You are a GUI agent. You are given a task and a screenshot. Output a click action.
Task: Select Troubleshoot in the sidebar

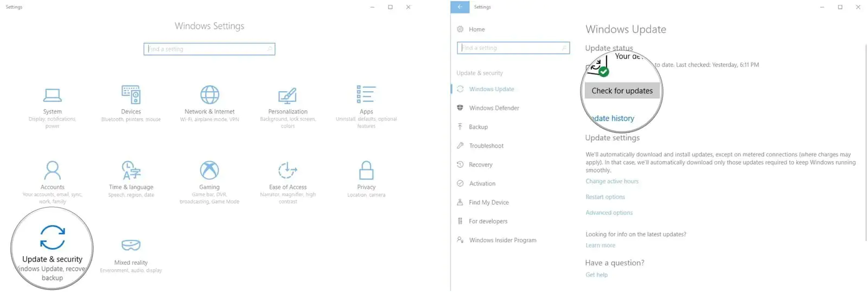(x=486, y=145)
